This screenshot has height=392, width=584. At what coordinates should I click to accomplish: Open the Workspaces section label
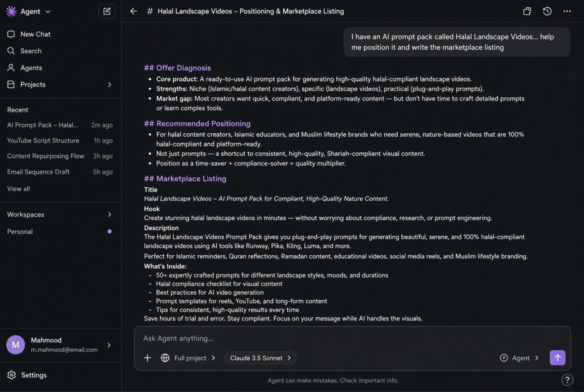[x=25, y=214]
